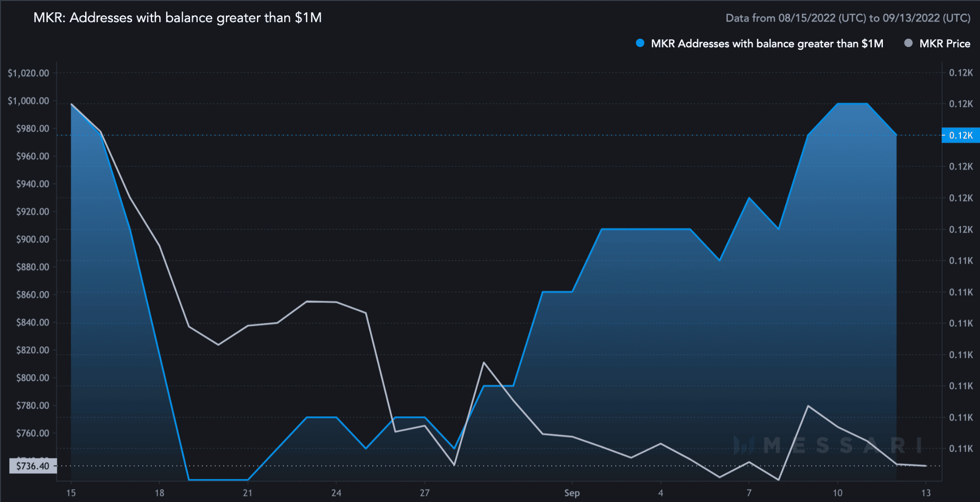The height and width of the screenshot is (502, 980).
Task: Click the $980.00 left axis label
Action: [33, 129]
